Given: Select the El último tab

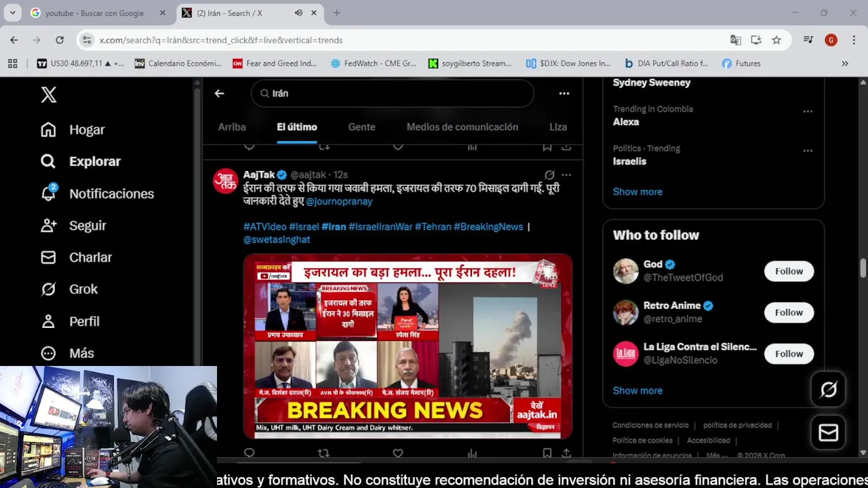Looking at the screenshot, I should pos(297,127).
